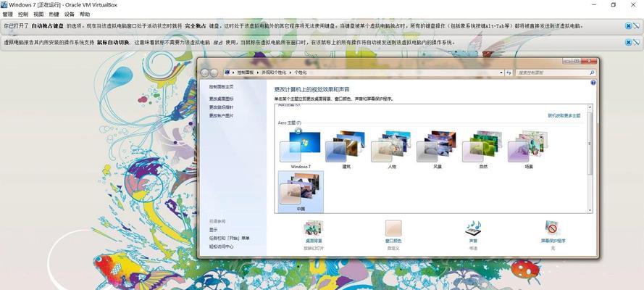Image resolution: width=644 pixels, height=290 pixels.
Task: Go forward with the Personalization window Forward arrow
Action: coord(214,73)
